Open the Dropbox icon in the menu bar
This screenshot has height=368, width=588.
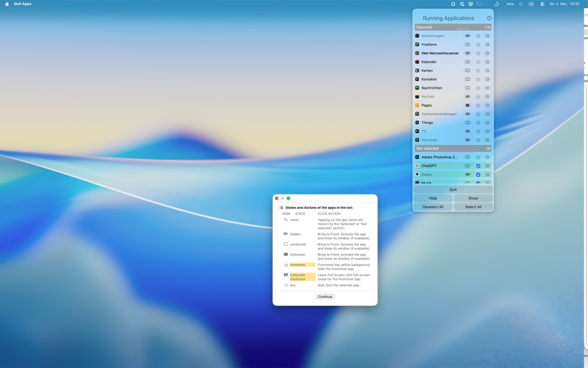470,3
